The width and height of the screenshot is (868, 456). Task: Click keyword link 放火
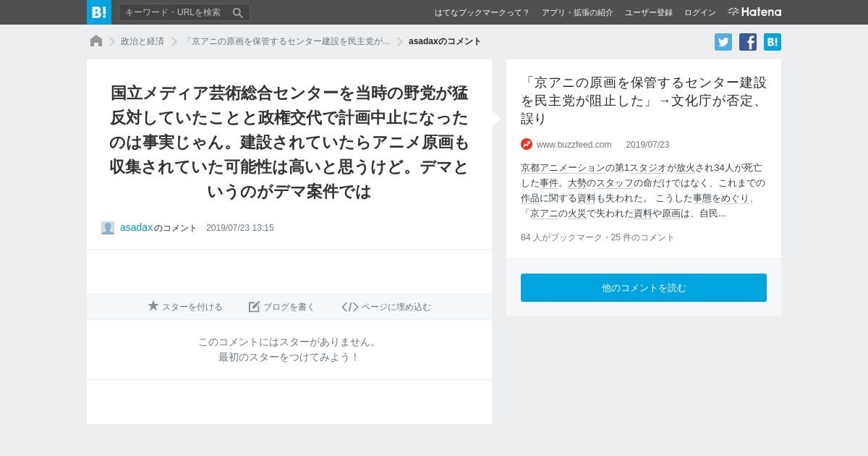[x=685, y=168]
